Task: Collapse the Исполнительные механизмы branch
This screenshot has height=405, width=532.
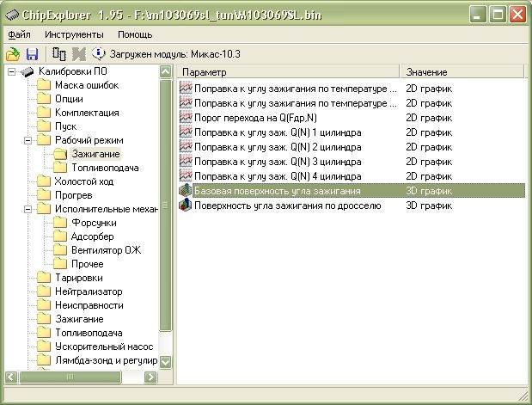Action: (x=28, y=209)
